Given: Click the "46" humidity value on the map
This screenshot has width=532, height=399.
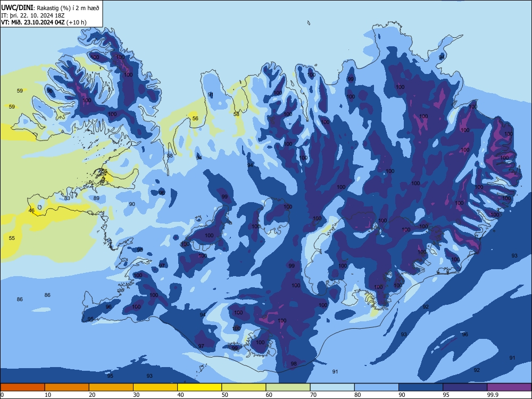Looking at the screenshot, I should click(31, 210).
